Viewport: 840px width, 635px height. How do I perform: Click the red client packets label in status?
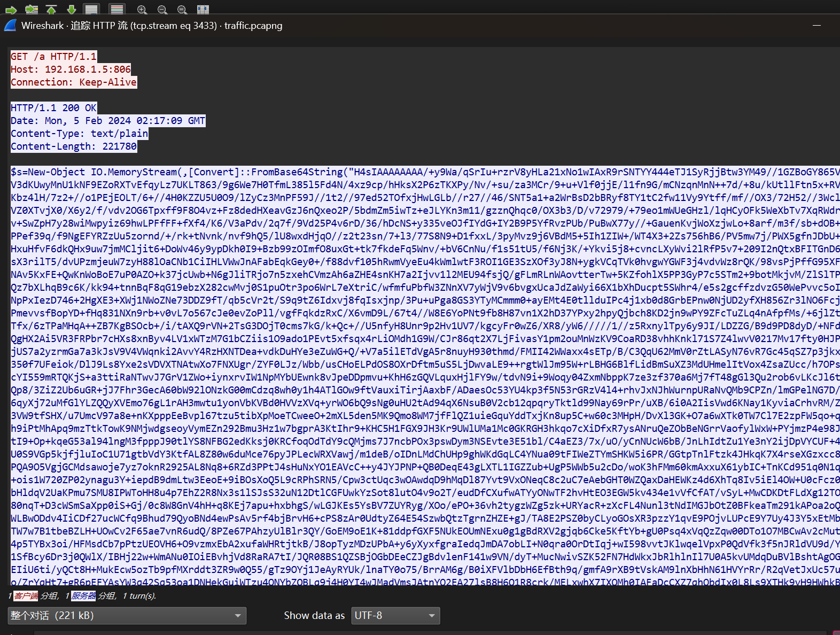coord(26,595)
